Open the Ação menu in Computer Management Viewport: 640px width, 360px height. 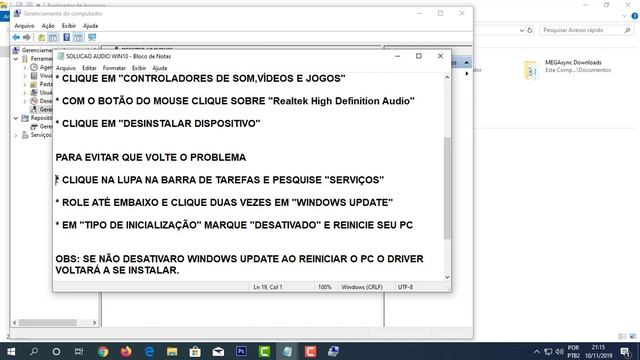click(x=48, y=26)
